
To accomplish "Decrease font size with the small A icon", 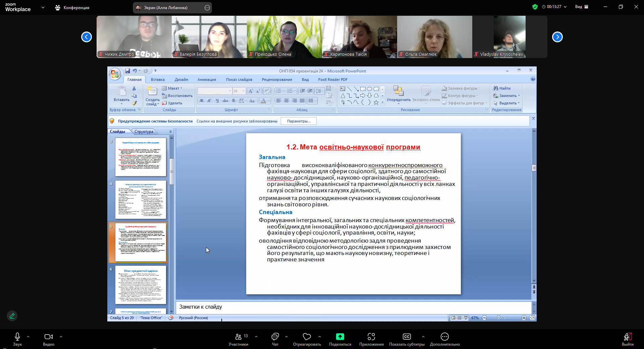I will click(x=258, y=91).
